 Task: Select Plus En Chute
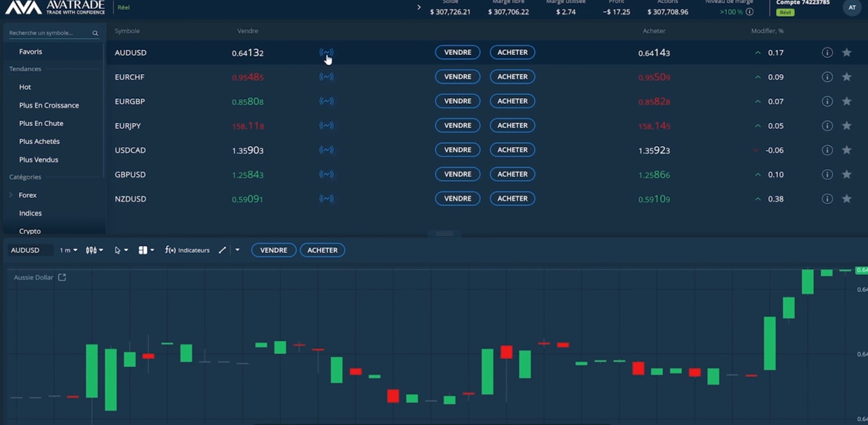pyautogui.click(x=41, y=123)
